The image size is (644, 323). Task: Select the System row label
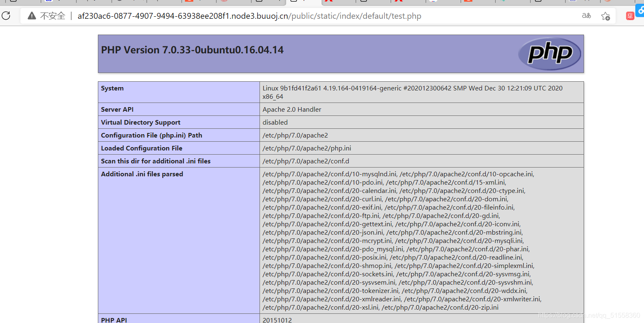coord(112,88)
